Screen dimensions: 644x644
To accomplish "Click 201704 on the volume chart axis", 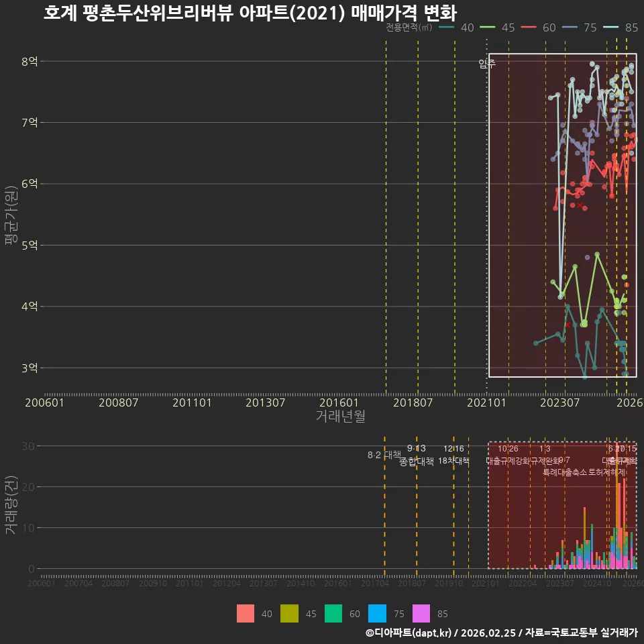I will pos(375,583).
